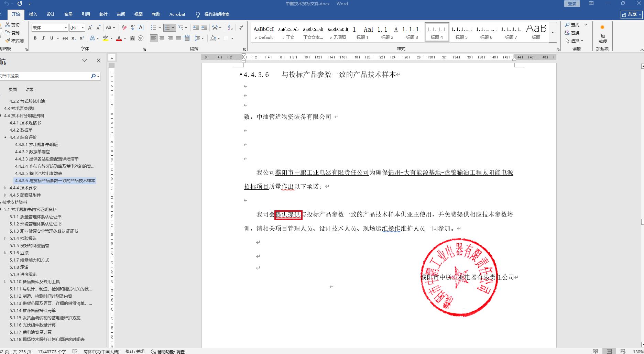Click the 共享 share button
The height and width of the screenshot is (354, 644).
(x=632, y=14)
